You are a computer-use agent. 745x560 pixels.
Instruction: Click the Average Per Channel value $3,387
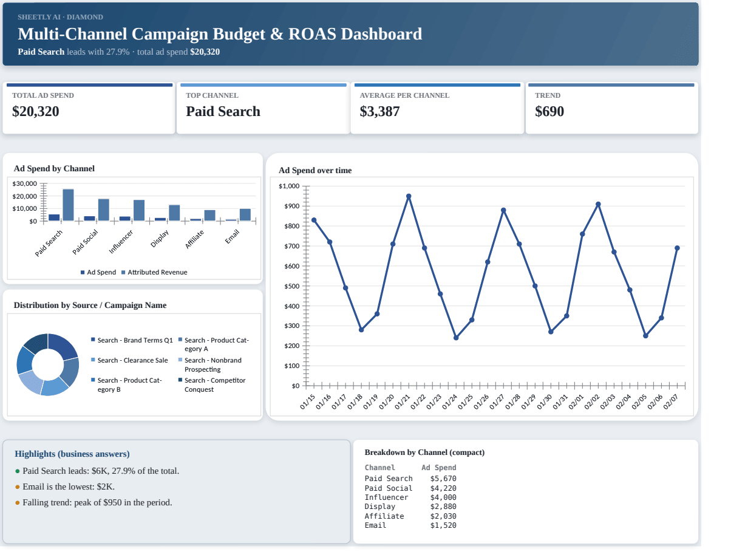[x=379, y=112]
